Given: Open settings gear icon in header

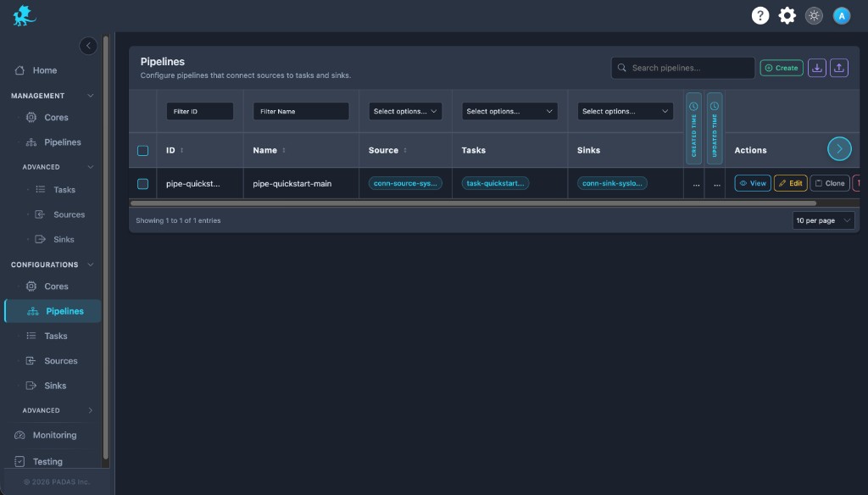Looking at the screenshot, I should click(787, 15).
